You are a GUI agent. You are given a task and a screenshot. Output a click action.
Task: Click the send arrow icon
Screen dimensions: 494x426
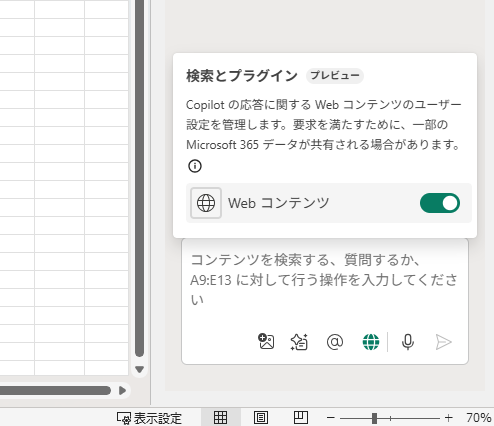[443, 342]
